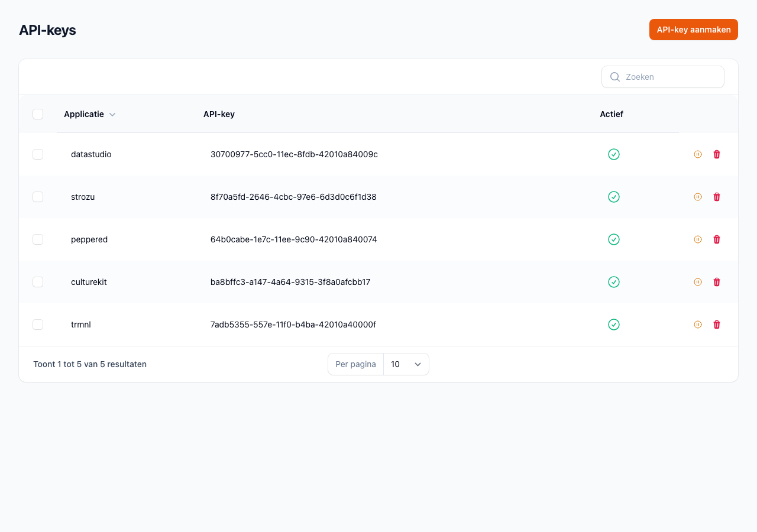Sort by the Applicatie column chevron
This screenshot has width=757, height=532.
pos(112,115)
